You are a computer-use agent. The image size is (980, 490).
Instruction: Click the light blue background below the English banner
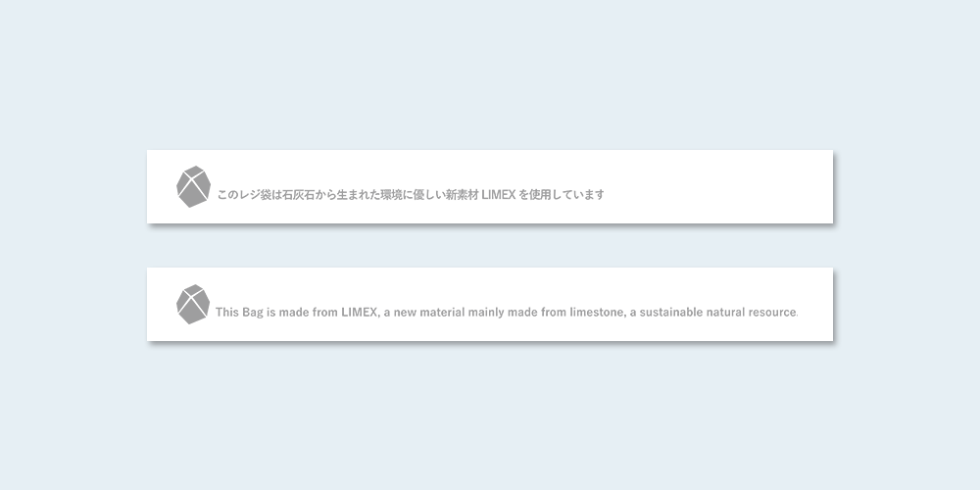click(490, 416)
